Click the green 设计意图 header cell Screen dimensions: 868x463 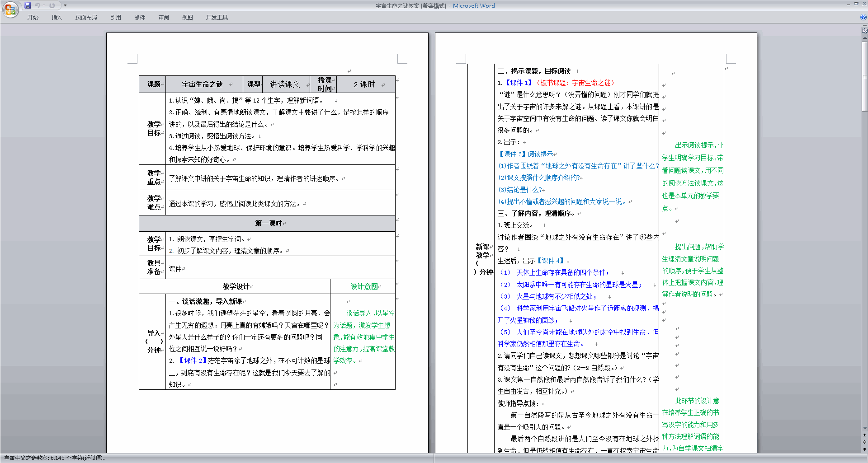(x=363, y=286)
